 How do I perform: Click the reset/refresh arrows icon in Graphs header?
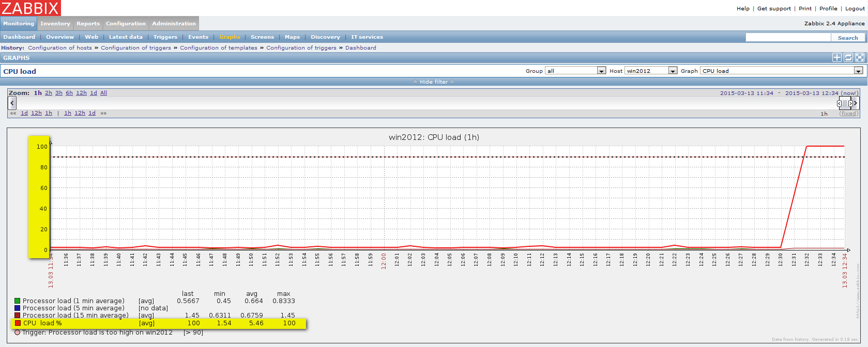click(848, 58)
